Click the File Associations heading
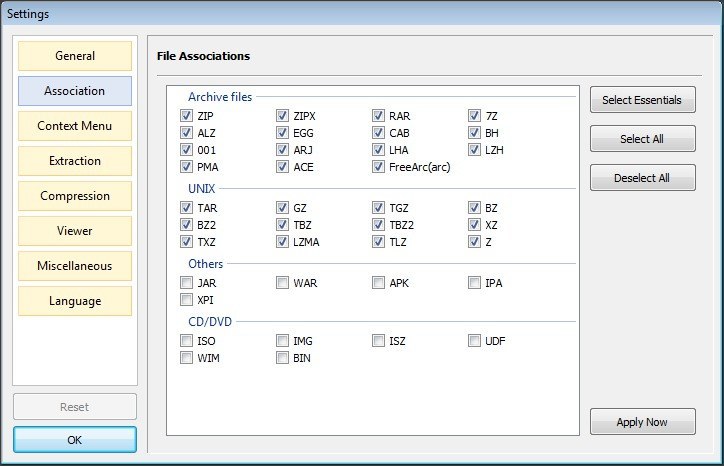The width and height of the screenshot is (724, 466). click(x=203, y=56)
